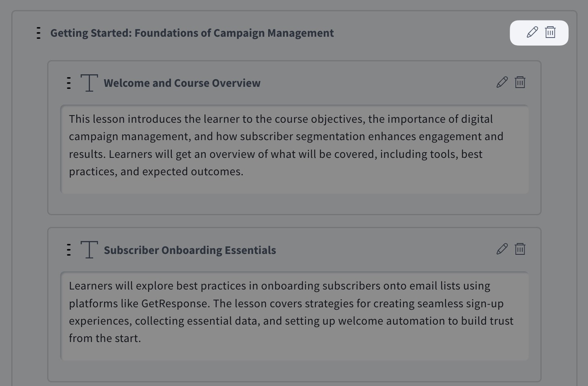Edit the Welcome and Course Overview lesson
588x386 pixels.
coord(502,82)
